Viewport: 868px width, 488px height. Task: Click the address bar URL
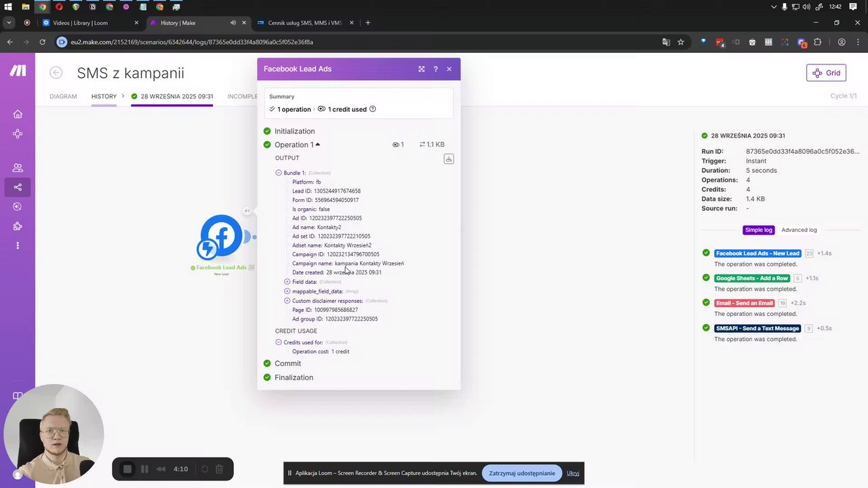coord(192,42)
